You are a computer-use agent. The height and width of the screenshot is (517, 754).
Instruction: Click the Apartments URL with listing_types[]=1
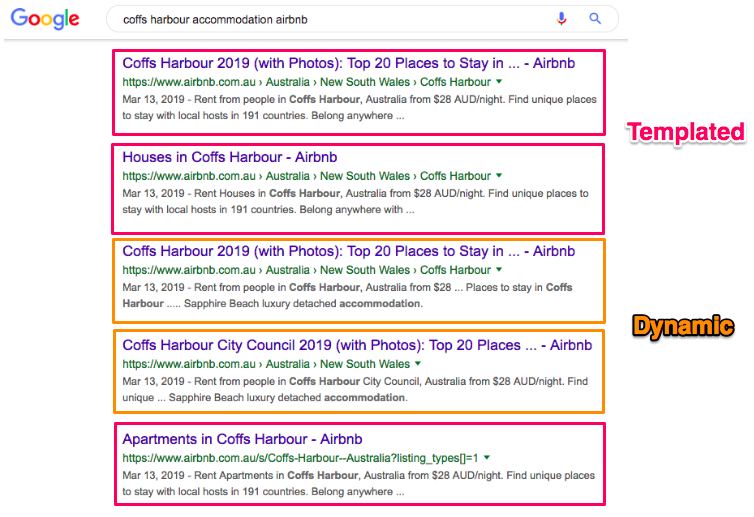pos(300,458)
